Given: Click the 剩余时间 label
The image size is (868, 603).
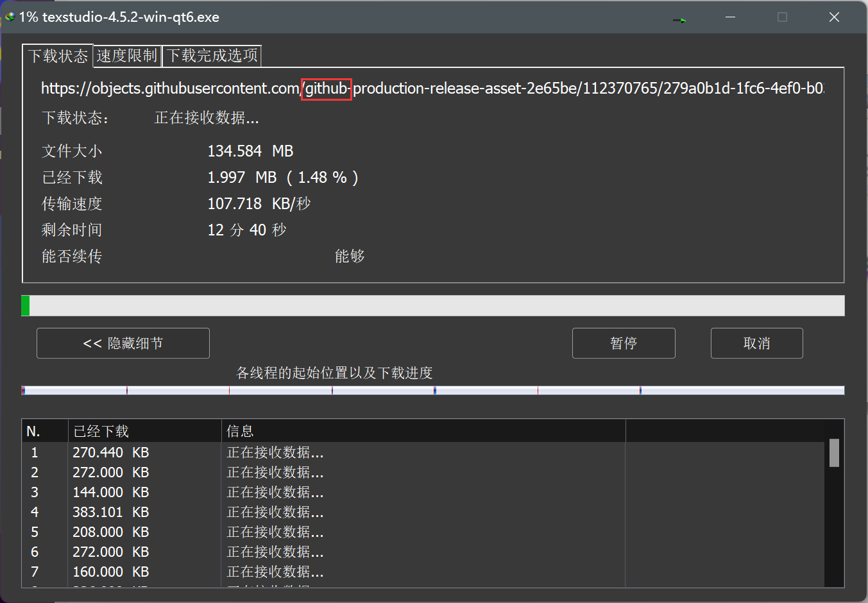Looking at the screenshot, I should click(x=72, y=230).
